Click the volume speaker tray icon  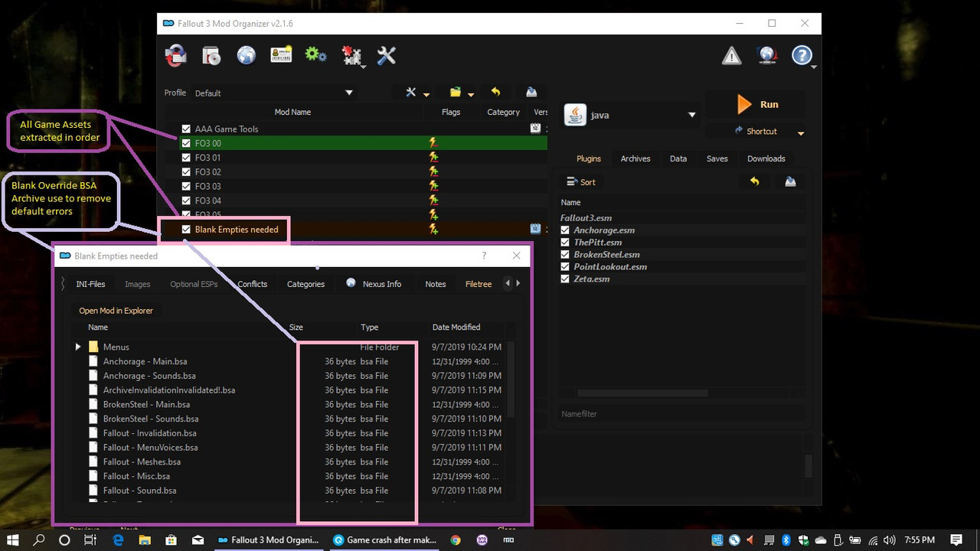pos(890,540)
